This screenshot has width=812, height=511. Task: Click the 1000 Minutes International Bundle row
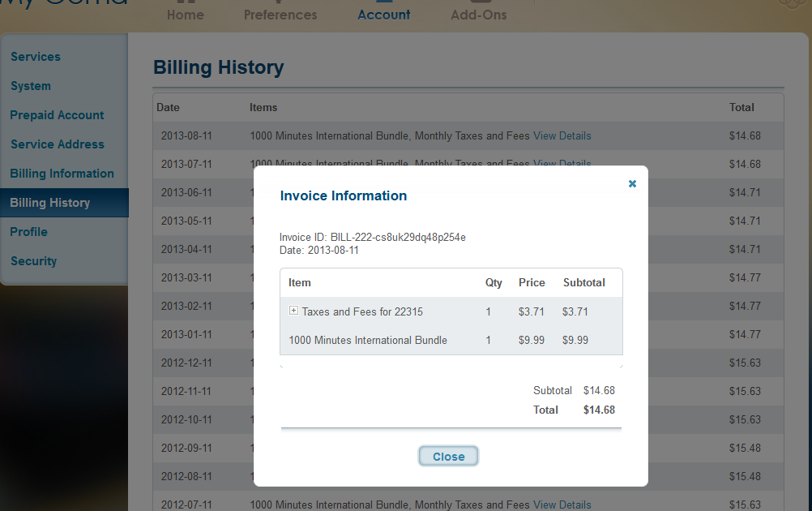click(x=451, y=340)
